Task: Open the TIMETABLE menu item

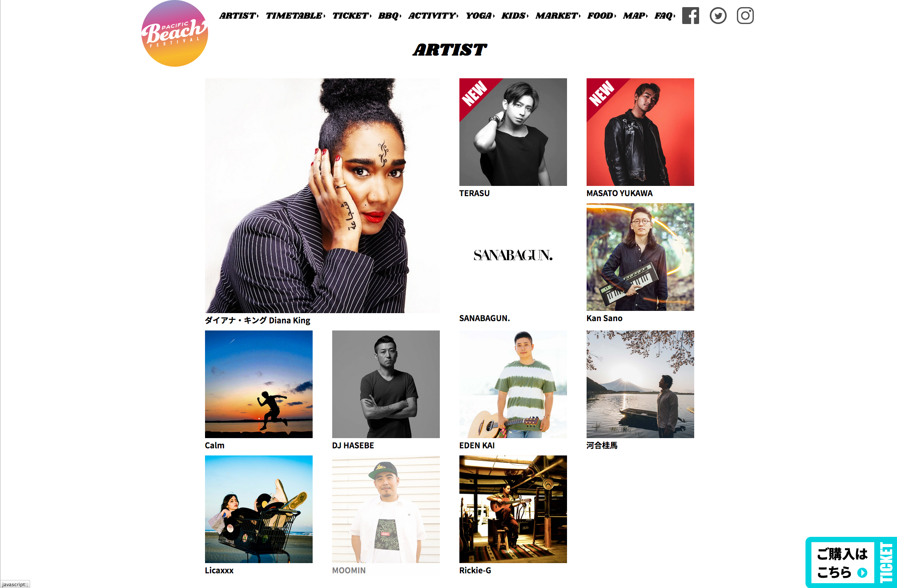Action: pos(295,16)
